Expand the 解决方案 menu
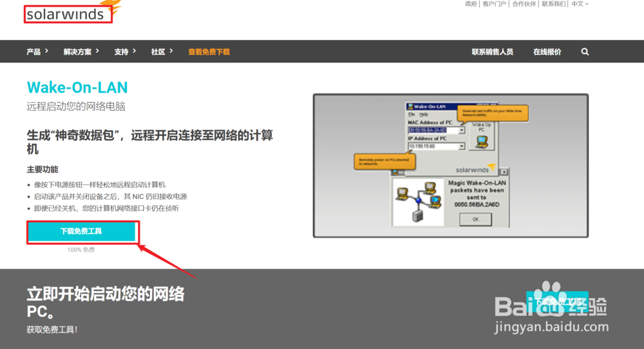Image resolution: width=644 pixels, height=349 pixels. (x=81, y=52)
